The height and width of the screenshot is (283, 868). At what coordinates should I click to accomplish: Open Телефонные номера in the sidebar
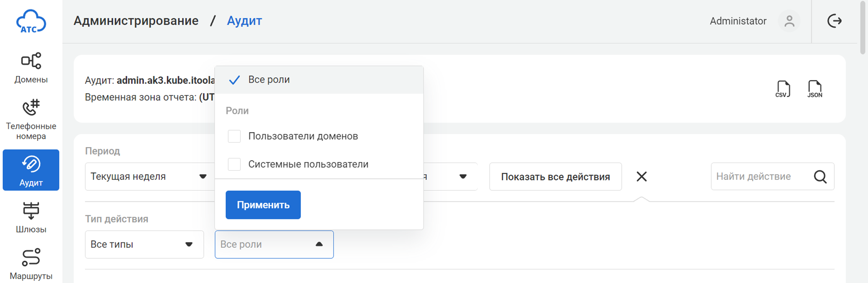tap(31, 119)
